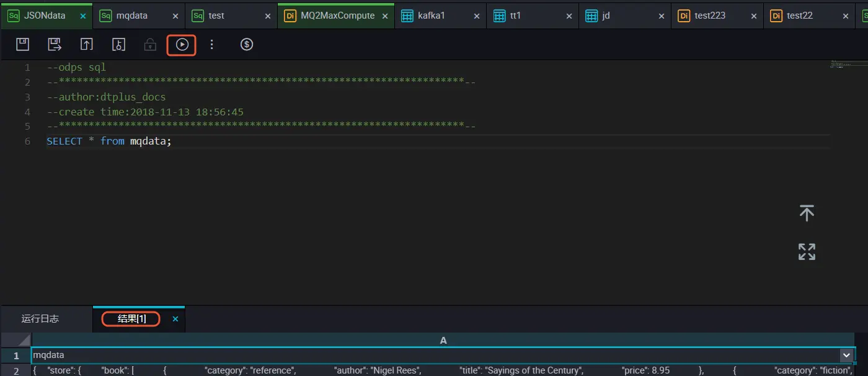This screenshot has height=376, width=868.
Task: Click the --create time comment line
Action: click(x=145, y=112)
